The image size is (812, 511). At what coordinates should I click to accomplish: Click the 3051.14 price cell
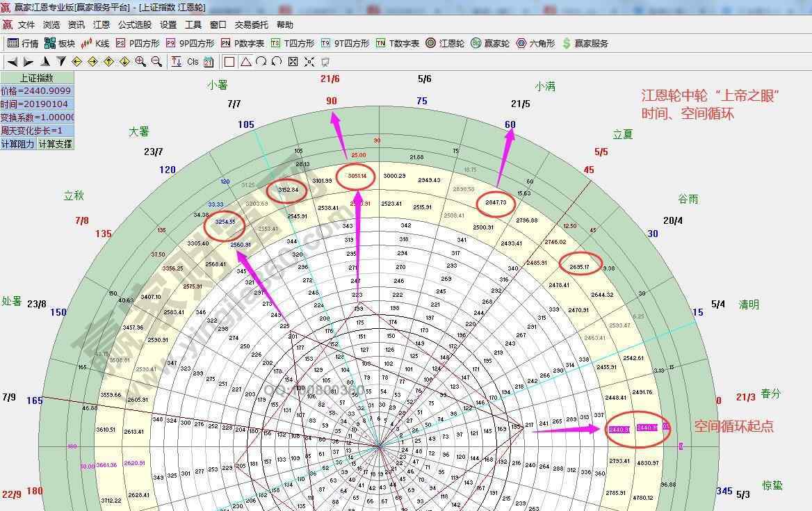pyautogui.click(x=357, y=176)
